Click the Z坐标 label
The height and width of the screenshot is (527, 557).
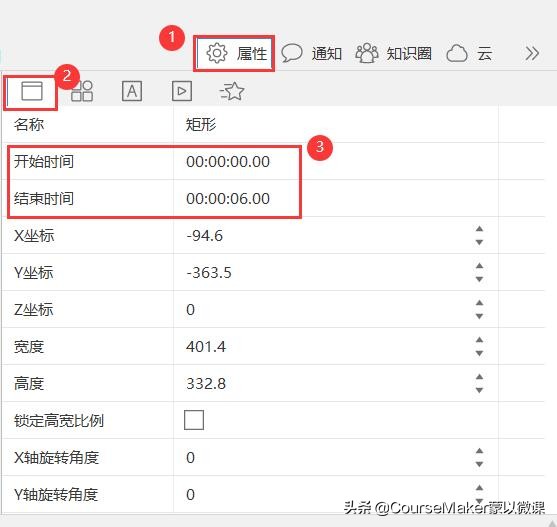tap(34, 310)
